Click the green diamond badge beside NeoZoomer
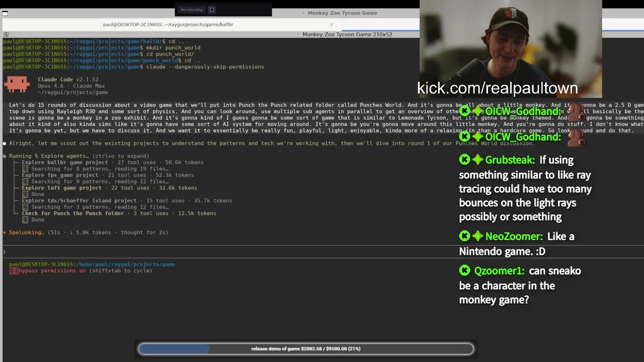644x362 pixels. coord(477,236)
